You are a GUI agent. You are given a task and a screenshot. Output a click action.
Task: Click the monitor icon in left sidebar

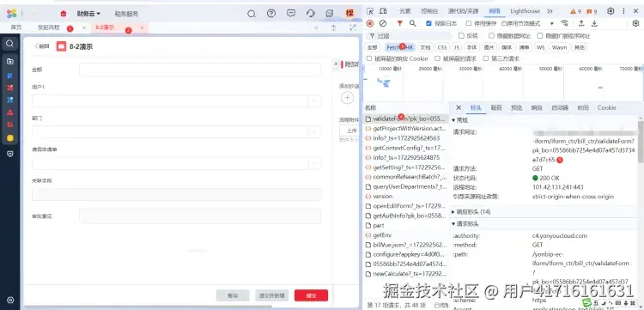coord(10,154)
